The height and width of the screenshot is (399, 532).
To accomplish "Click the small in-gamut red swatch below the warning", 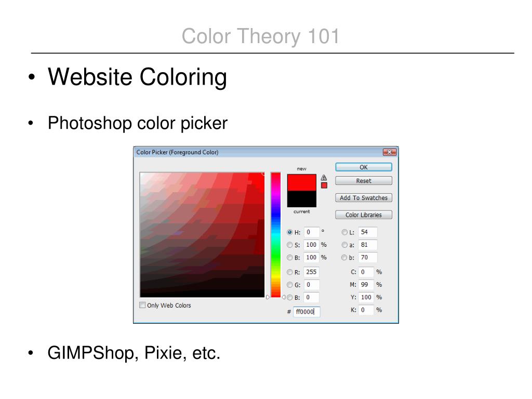I will [x=324, y=185].
